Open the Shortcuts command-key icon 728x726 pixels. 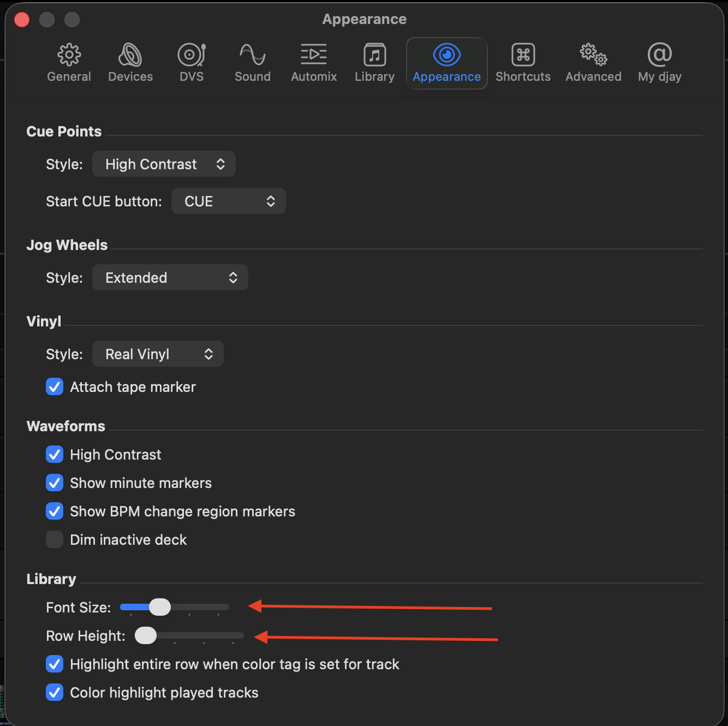pos(523,55)
